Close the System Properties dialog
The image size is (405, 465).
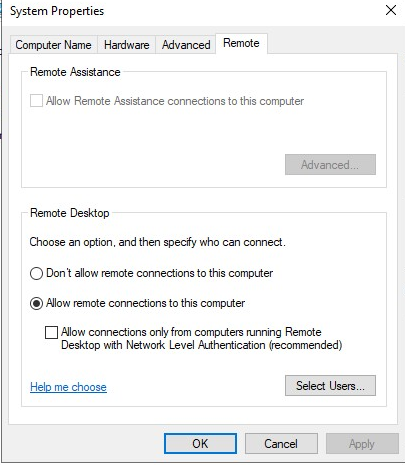pyautogui.click(x=391, y=10)
